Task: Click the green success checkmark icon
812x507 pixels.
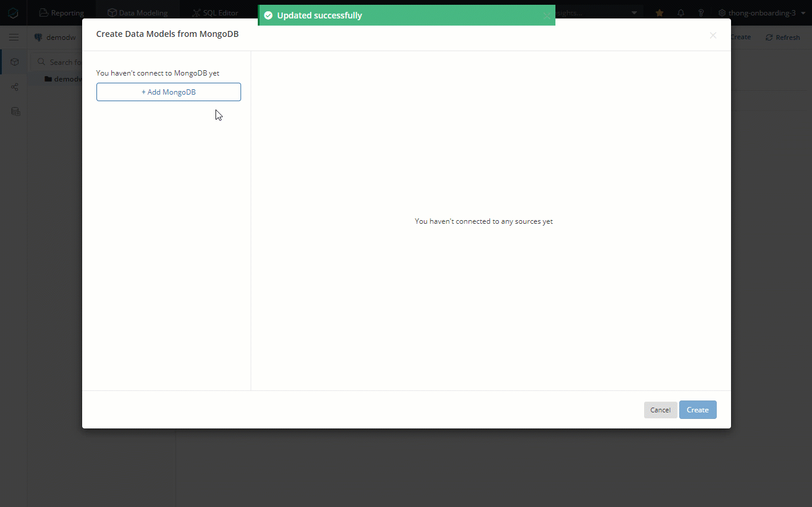Action: [x=268, y=15]
